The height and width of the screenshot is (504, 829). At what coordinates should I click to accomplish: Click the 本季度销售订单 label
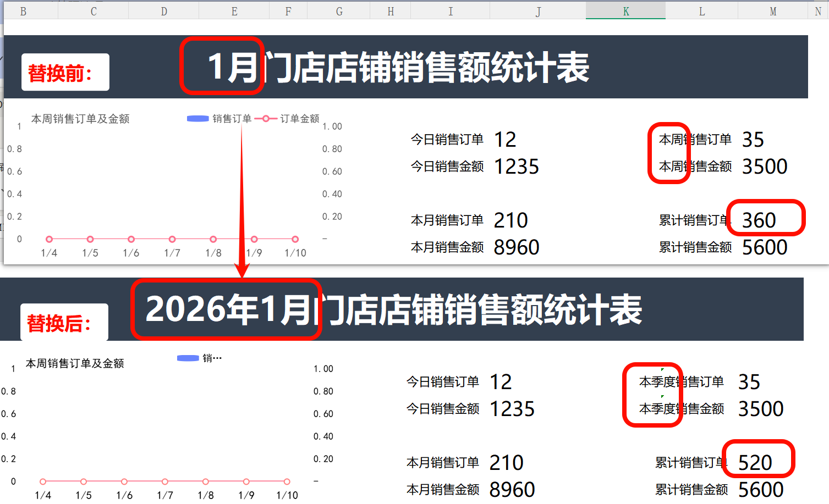[x=680, y=382]
